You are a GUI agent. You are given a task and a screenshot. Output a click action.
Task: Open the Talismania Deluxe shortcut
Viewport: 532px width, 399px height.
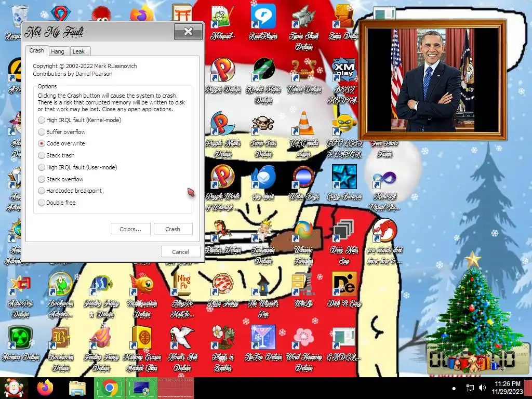pyautogui.click(x=263, y=242)
